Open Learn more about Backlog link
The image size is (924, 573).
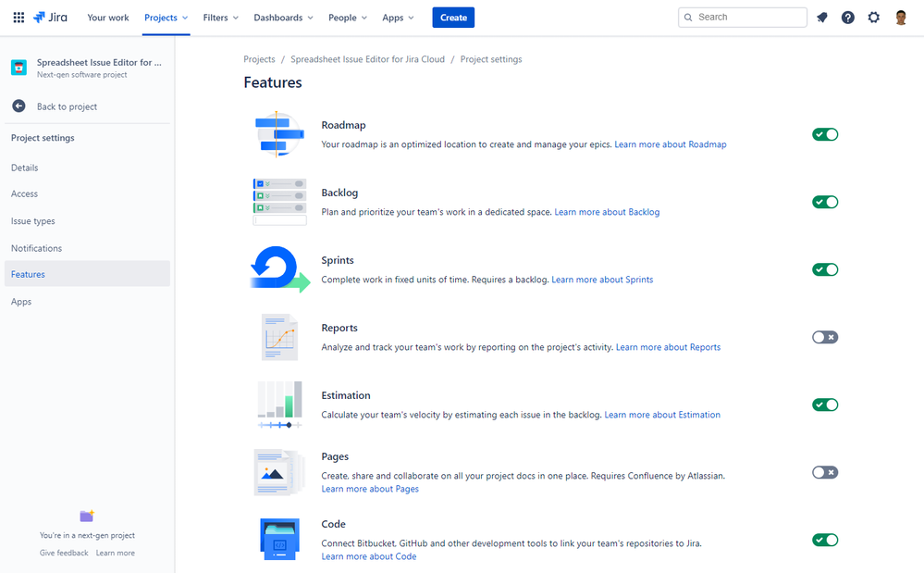607,212
